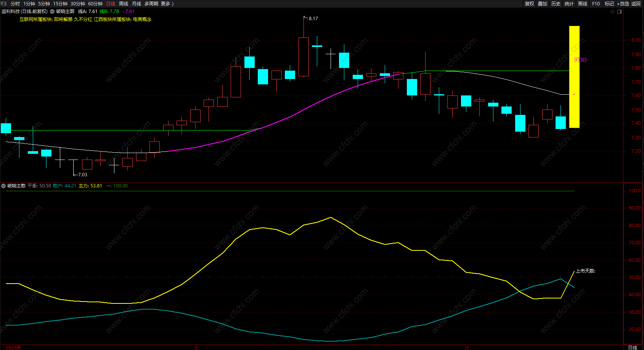Switch to the 60分钟 period
This screenshot has height=350, width=644.
coord(95,4)
